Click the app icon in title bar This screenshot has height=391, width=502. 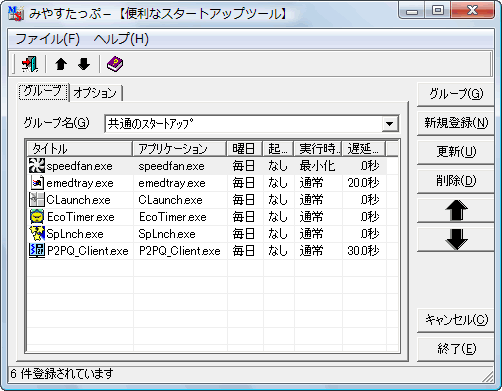coord(15,13)
